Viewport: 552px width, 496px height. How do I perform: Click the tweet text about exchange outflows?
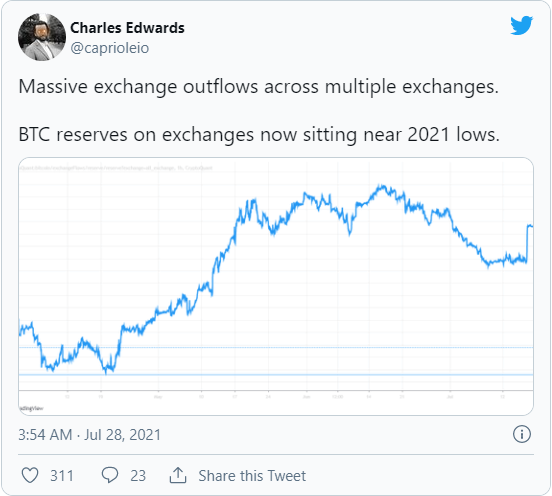259,87
